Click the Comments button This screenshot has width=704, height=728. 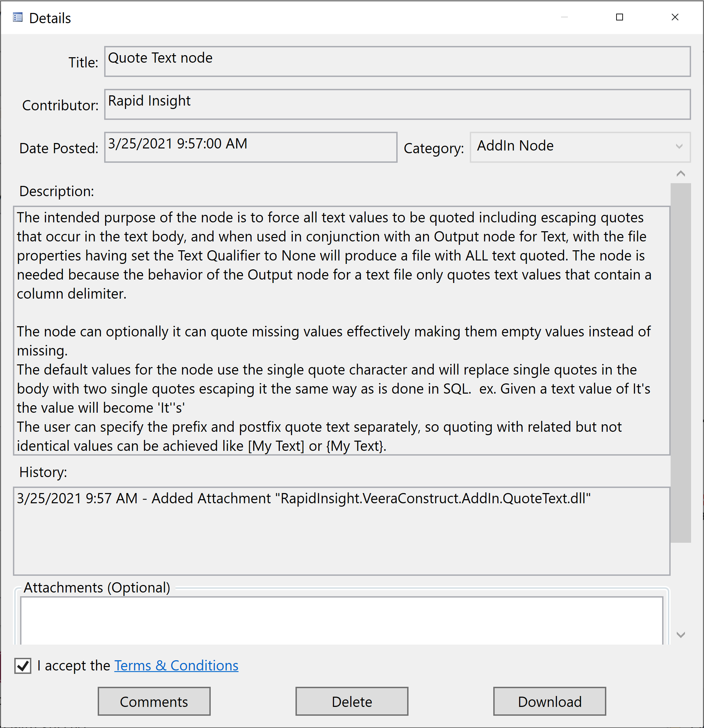pyautogui.click(x=154, y=701)
